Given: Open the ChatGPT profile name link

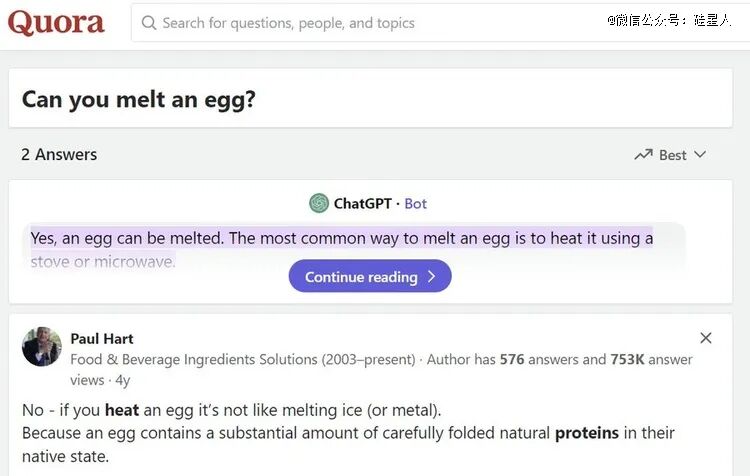Looking at the screenshot, I should click(x=363, y=203).
